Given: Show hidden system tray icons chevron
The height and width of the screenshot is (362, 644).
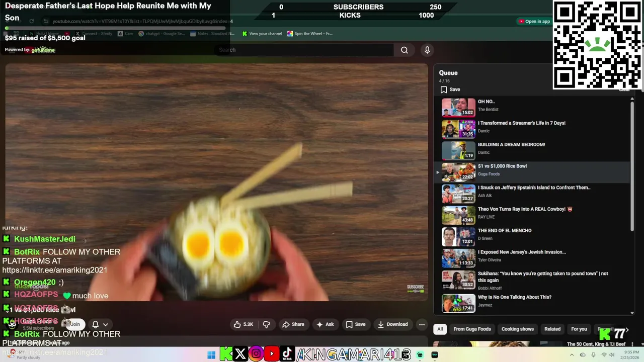Looking at the screenshot, I should pyautogui.click(x=571, y=355).
